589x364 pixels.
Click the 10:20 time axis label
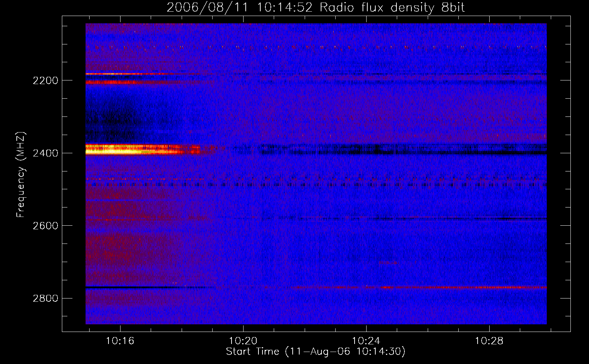click(x=243, y=341)
